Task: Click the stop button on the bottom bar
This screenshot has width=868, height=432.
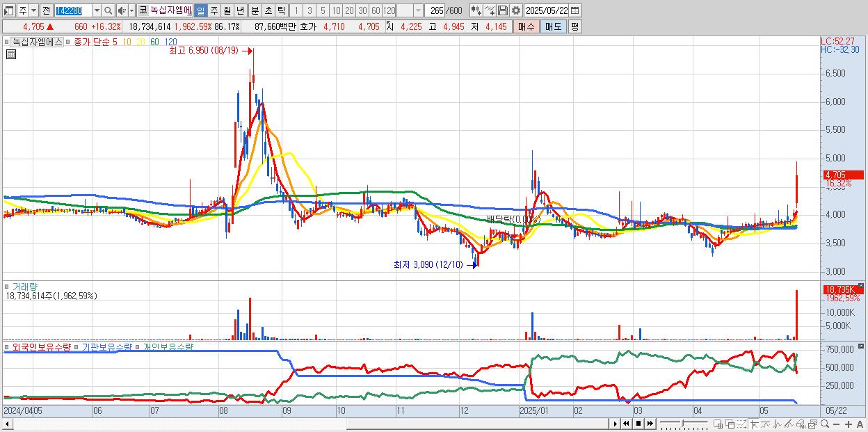Action: click(x=638, y=424)
